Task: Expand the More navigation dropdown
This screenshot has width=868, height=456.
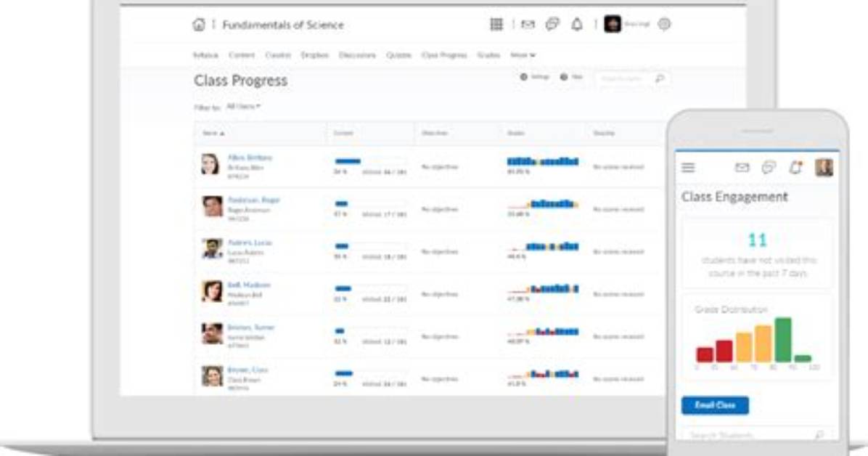Action: coord(523,55)
